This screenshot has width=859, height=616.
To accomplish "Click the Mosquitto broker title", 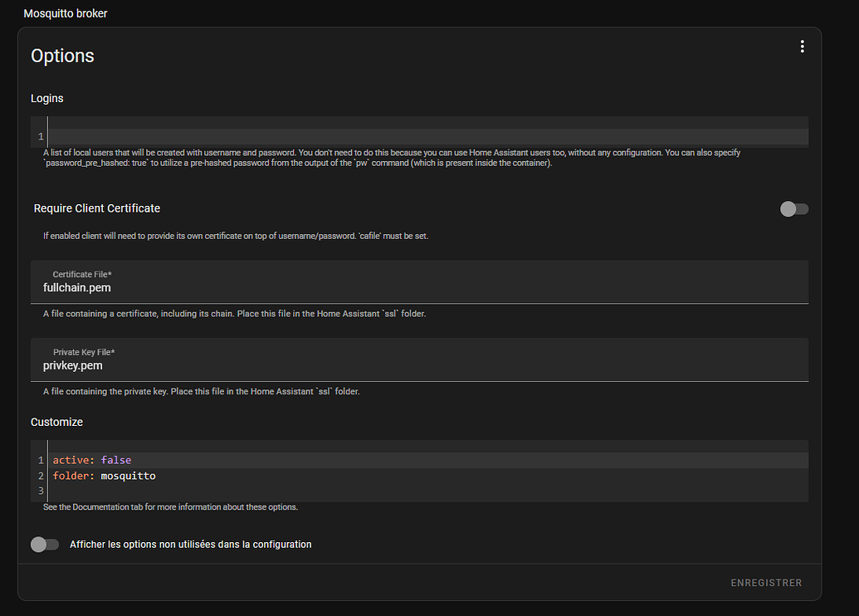I will [66, 13].
